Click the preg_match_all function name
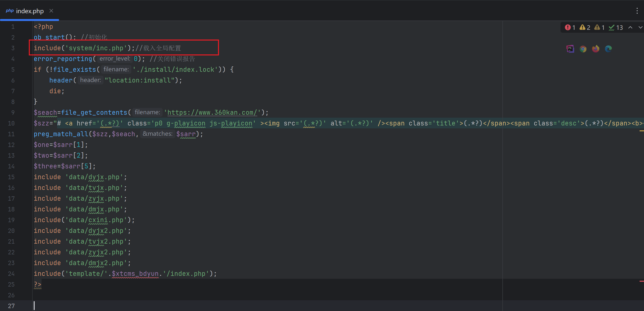 pyautogui.click(x=61, y=134)
